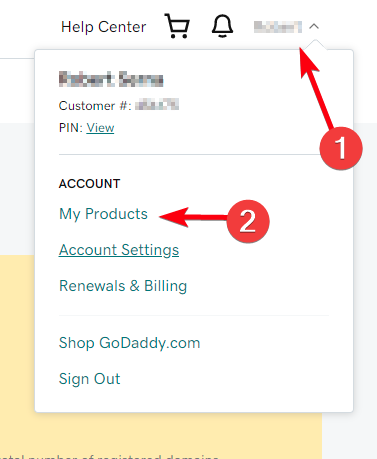Click the Customer # label
Viewport: 377px width, 459px height.
tap(95, 106)
